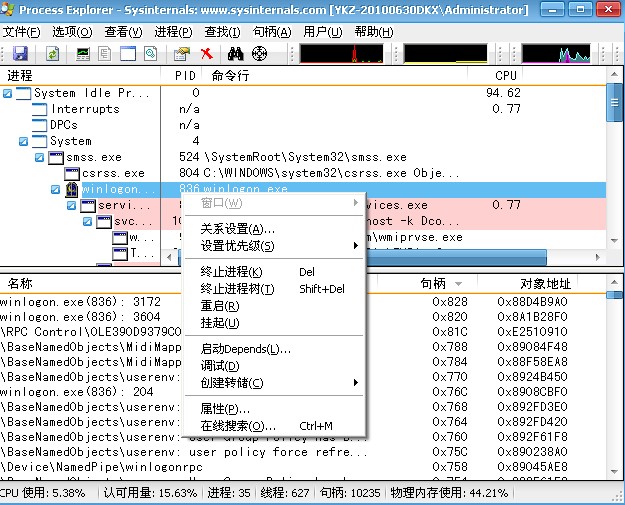Click the Save floppy disk toolbar icon
Image resolution: width=625 pixels, height=505 pixels.
(x=20, y=53)
